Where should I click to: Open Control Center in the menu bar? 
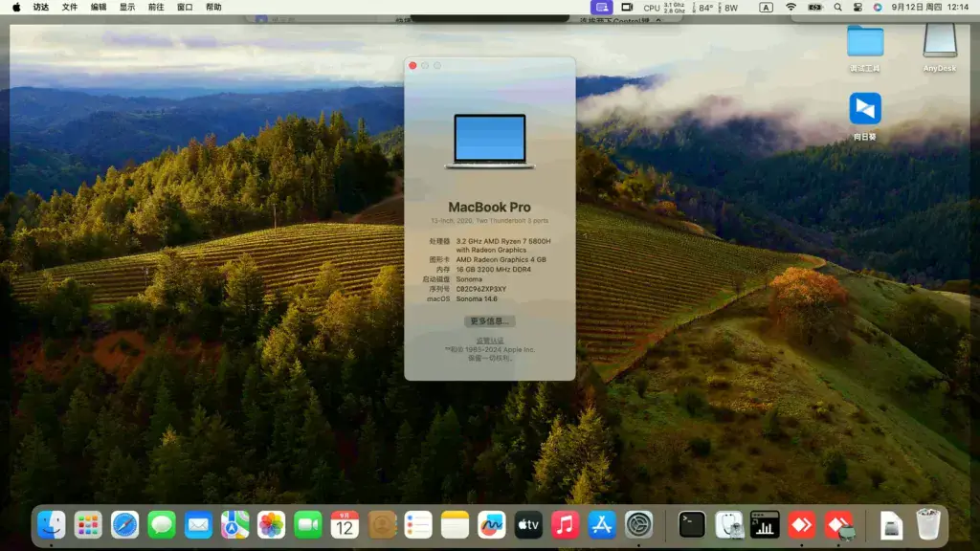857,8
